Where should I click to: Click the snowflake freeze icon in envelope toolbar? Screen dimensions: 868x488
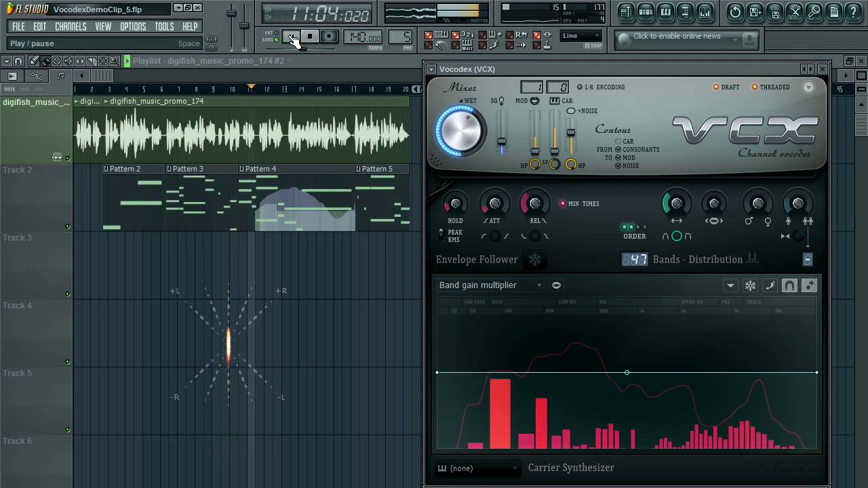tap(750, 285)
